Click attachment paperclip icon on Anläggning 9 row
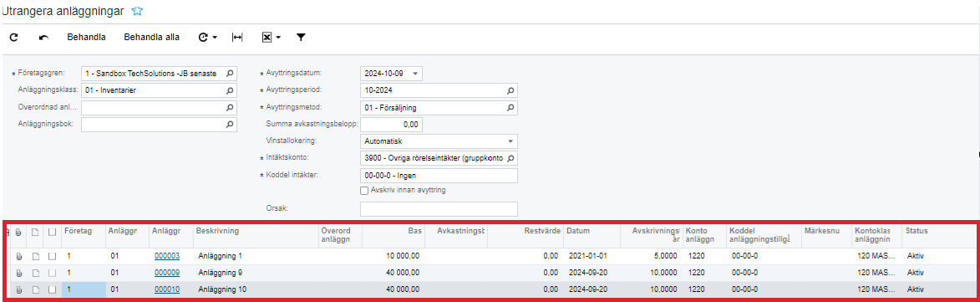980x302 pixels. pyautogui.click(x=18, y=273)
